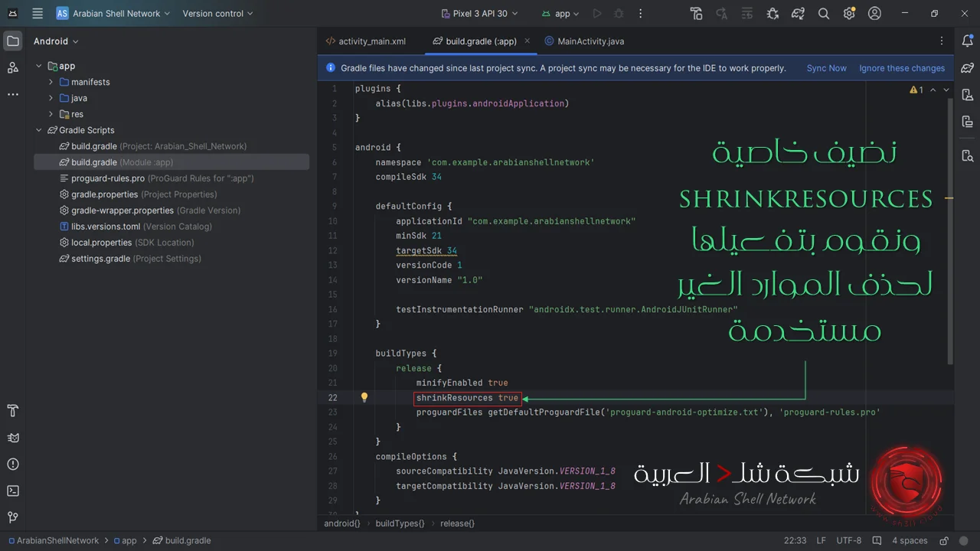Click the editor vertical scrollbar
This screenshot has width=980, height=551.
point(950,230)
